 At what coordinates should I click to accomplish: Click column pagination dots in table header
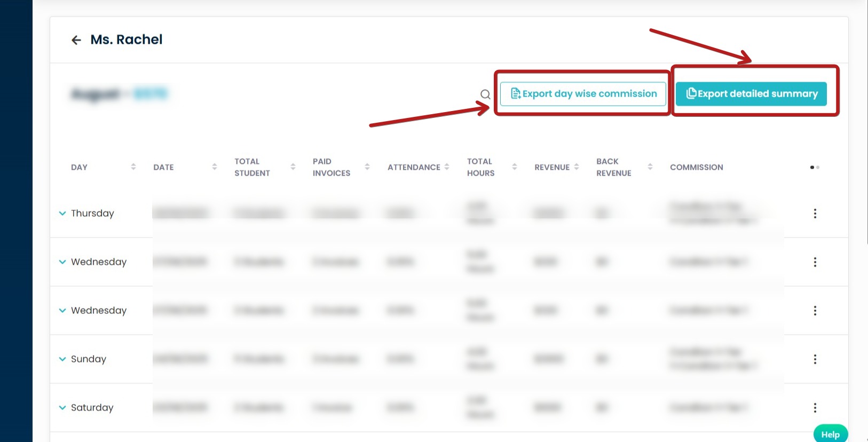(x=815, y=168)
